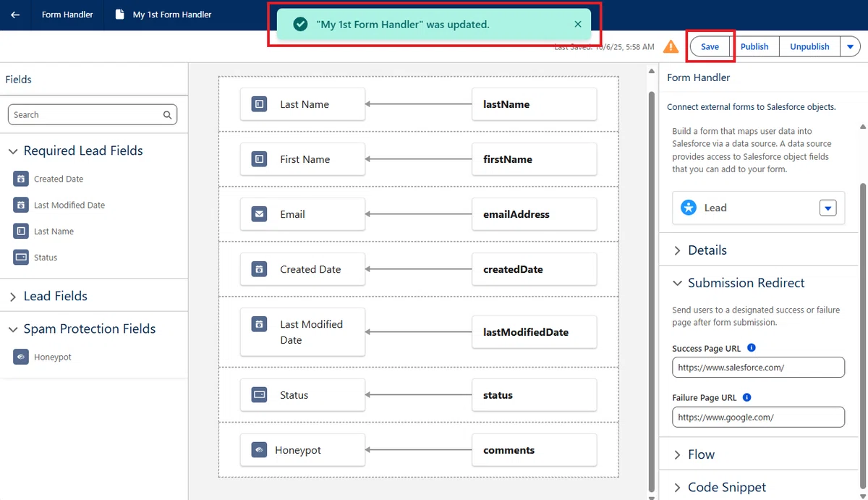The image size is (868, 500).
Task: Click the Last Name text field icon on canvas
Action: click(x=259, y=104)
